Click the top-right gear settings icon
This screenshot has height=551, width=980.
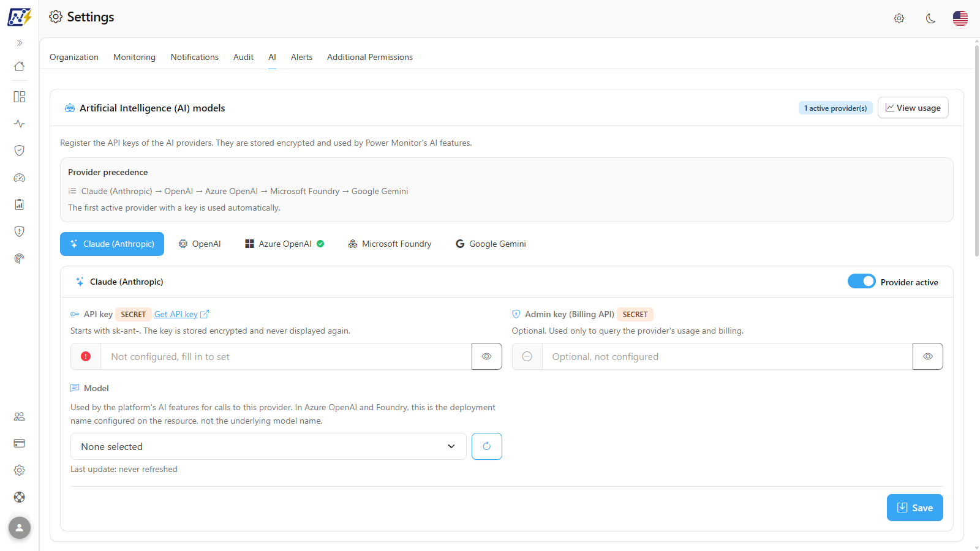(899, 18)
